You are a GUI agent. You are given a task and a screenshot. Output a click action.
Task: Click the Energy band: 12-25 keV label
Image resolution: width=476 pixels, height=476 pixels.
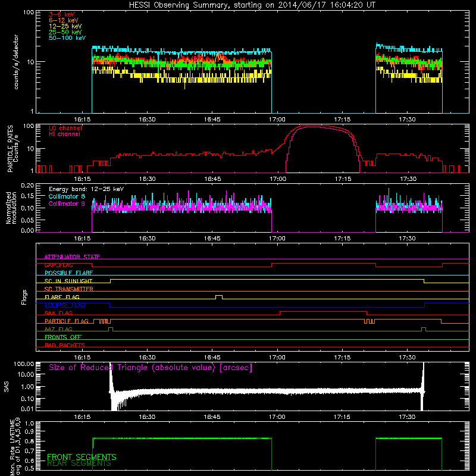(x=86, y=189)
